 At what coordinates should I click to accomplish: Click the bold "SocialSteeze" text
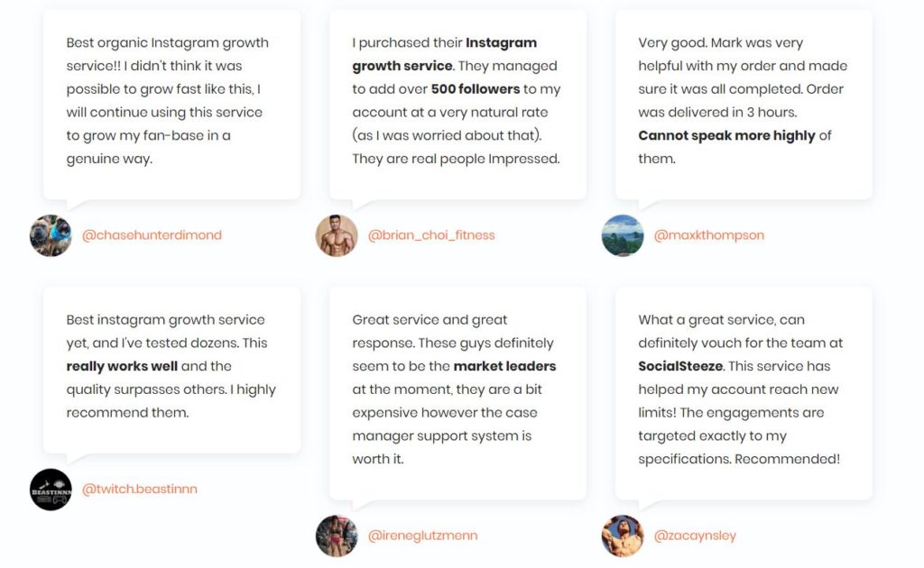coord(680,366)
